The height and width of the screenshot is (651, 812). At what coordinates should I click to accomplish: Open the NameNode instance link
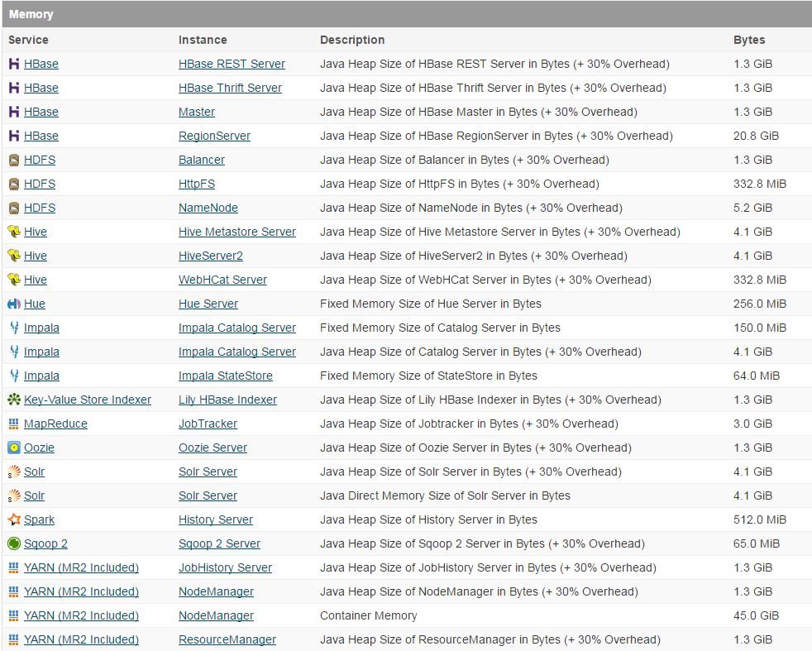tap(208, 208)
